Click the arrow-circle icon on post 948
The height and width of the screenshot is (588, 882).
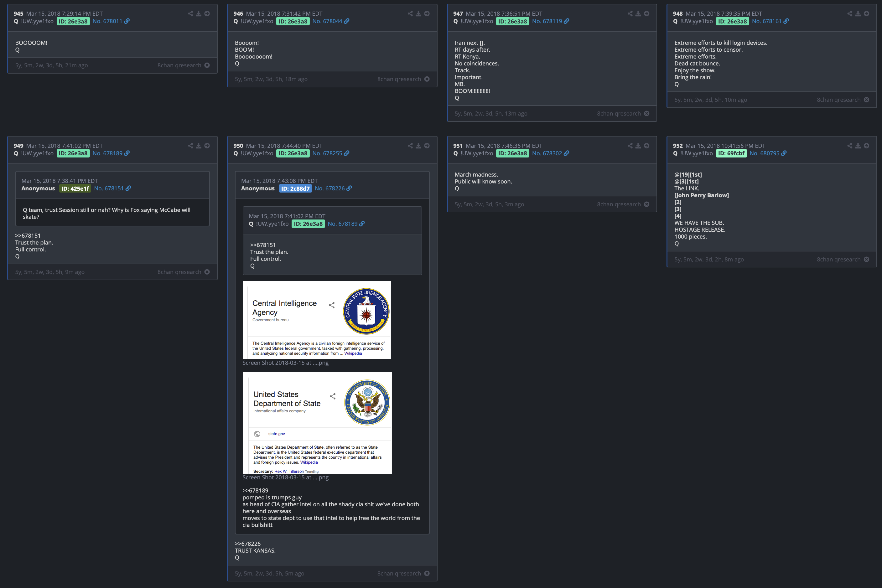point(867,13)
